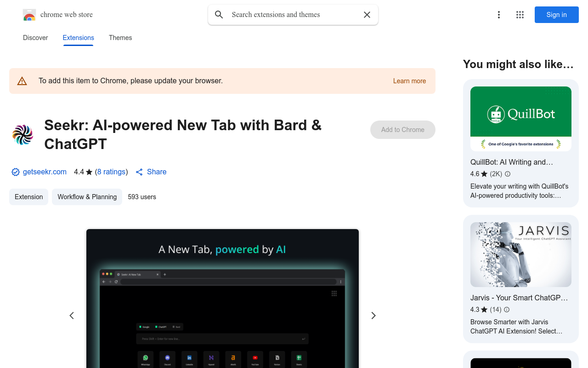Click the 593 users text
The width and height of the screenshot is (588, 368).
(142, 197)
